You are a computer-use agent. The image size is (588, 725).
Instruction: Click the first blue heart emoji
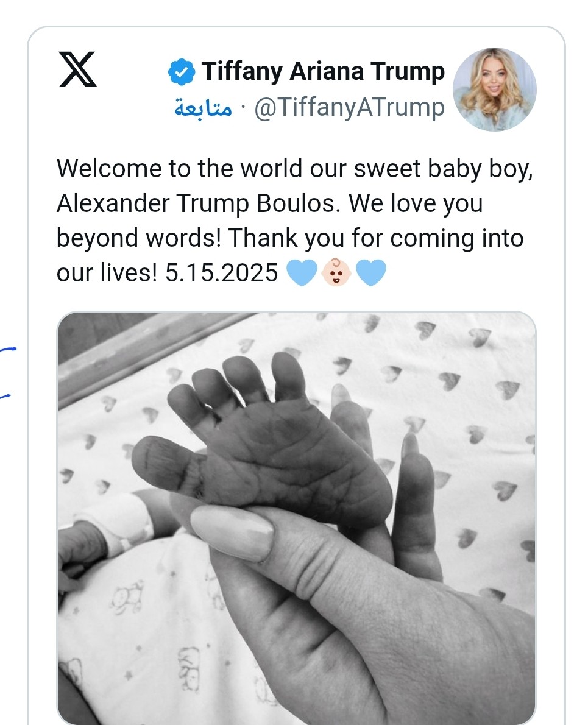[301, 273]
